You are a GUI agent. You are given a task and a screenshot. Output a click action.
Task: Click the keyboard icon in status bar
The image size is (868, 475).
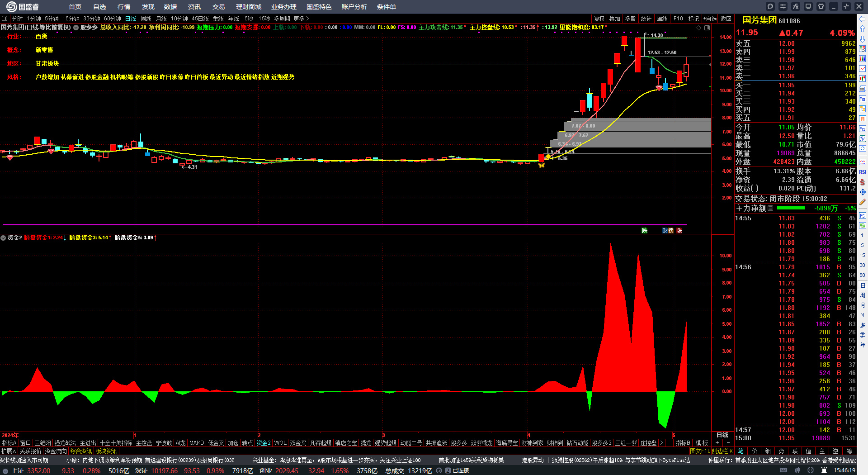coord(783,470)
